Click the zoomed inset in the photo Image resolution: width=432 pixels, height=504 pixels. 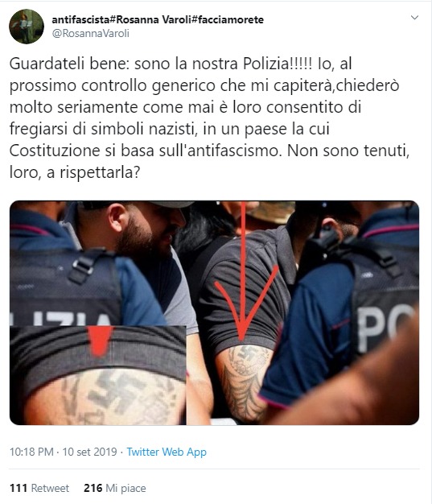pyautogui.click(x=98, y=375)
